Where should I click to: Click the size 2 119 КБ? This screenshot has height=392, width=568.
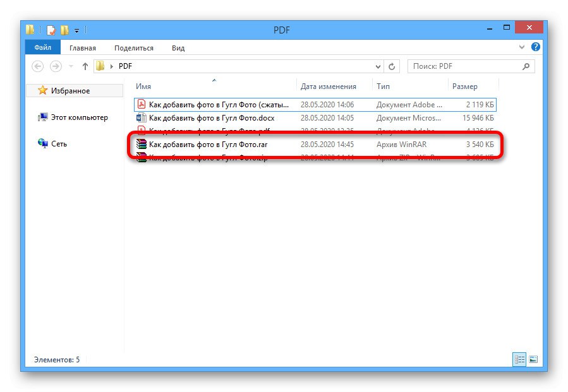coord(480,105)
